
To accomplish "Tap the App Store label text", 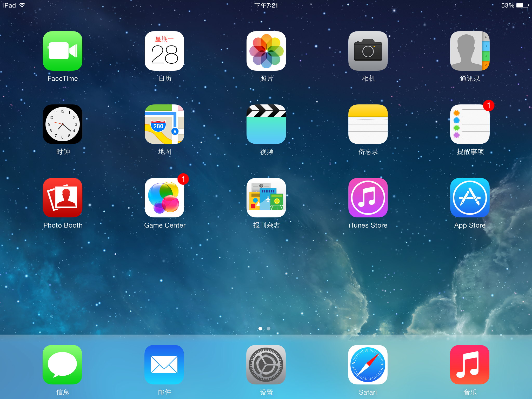I will tap(470, 225).
